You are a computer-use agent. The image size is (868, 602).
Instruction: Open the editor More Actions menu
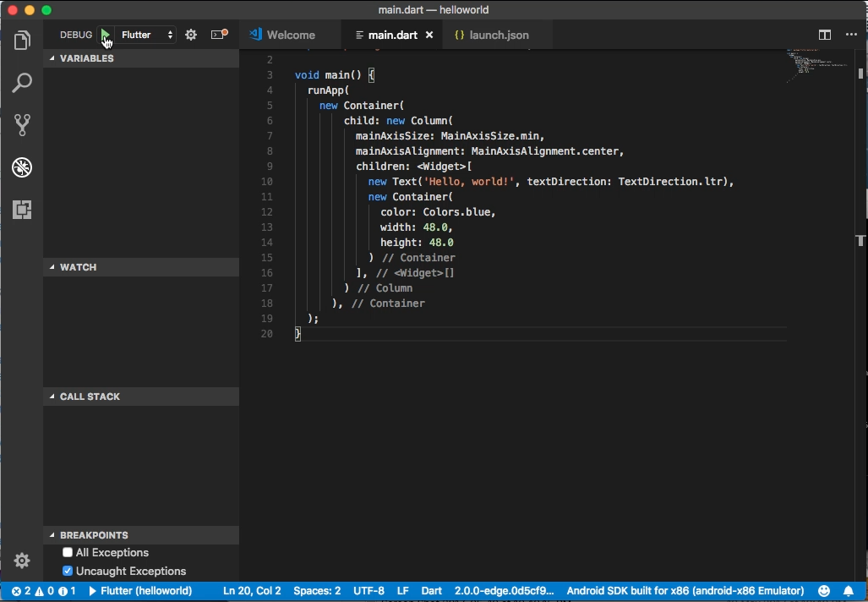(851, 35)
